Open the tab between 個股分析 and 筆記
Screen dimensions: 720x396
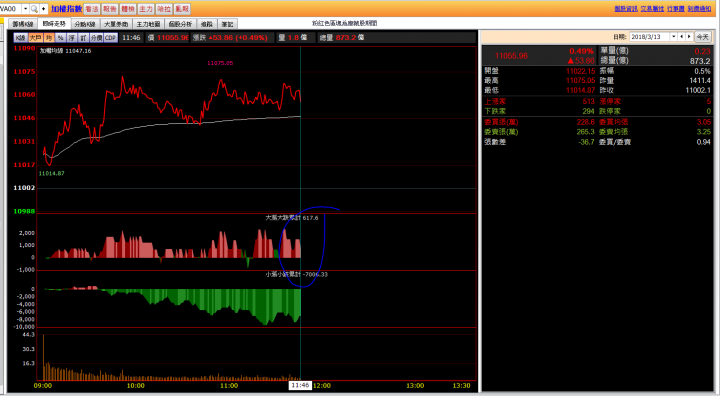pos(207,24)
